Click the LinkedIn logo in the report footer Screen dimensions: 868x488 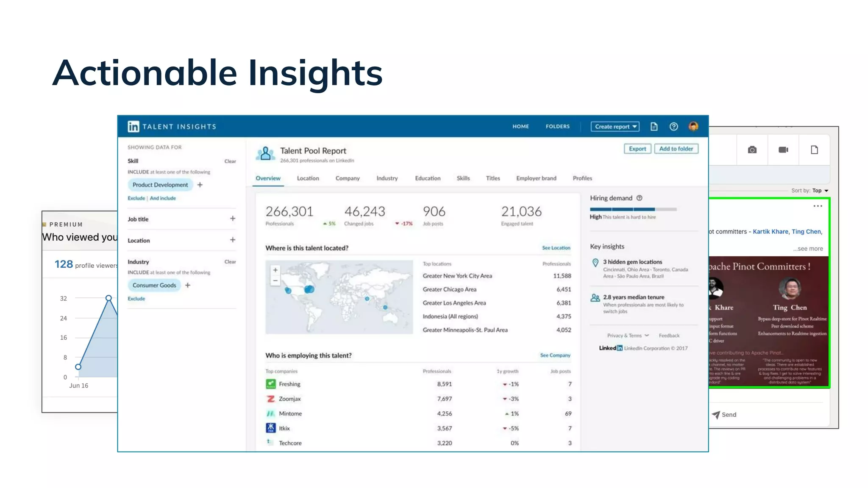[x=611, y=348]
